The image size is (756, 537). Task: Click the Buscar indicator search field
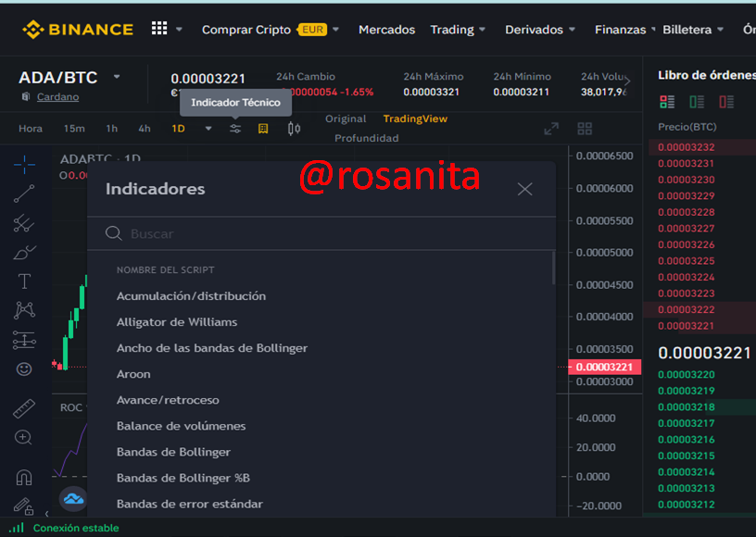click(x=321, y=233)
